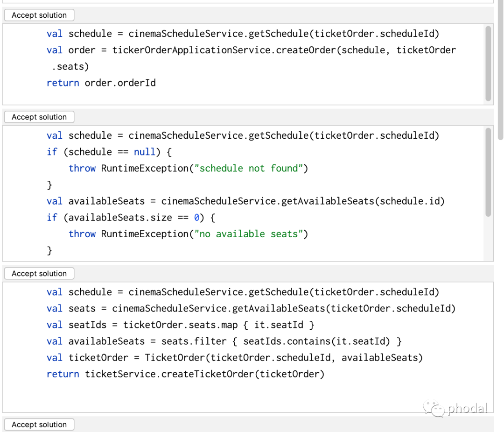Click the tickerOrderApplicationService.createOrder line
504x432 pixels.
[252, 50]
